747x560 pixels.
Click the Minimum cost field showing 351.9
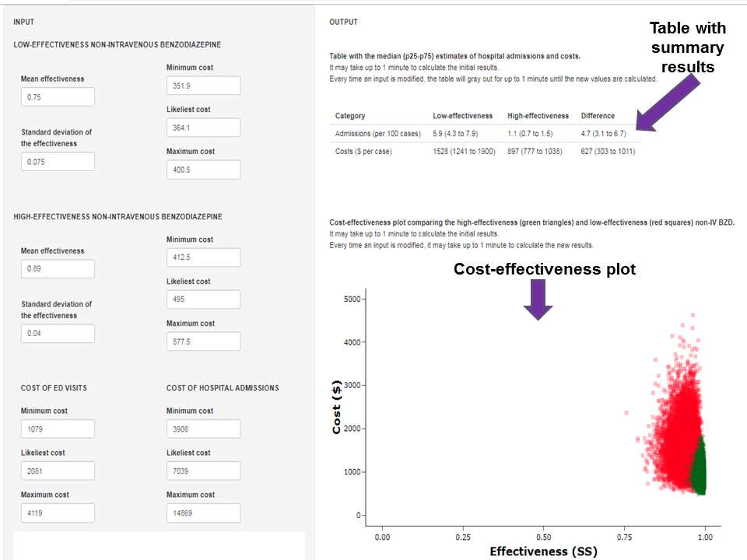click(203, 86)
